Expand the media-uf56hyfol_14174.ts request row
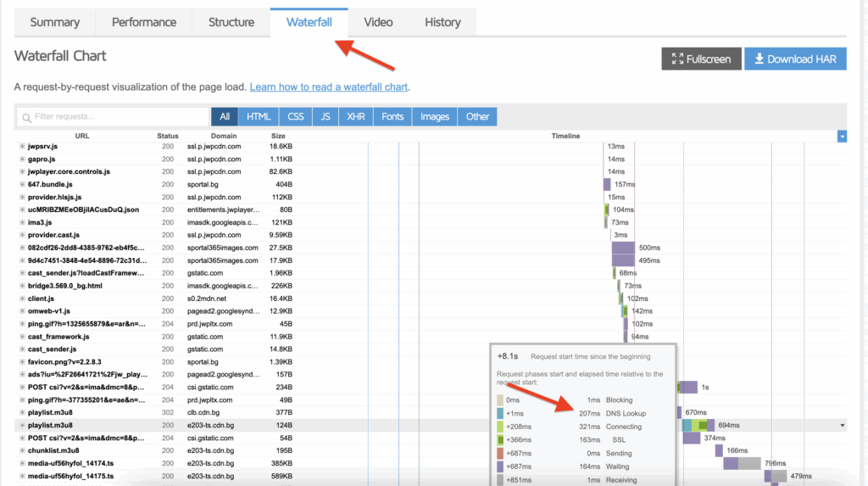The height and width of the screenshot is (486, 868). [x=22, y=463]
